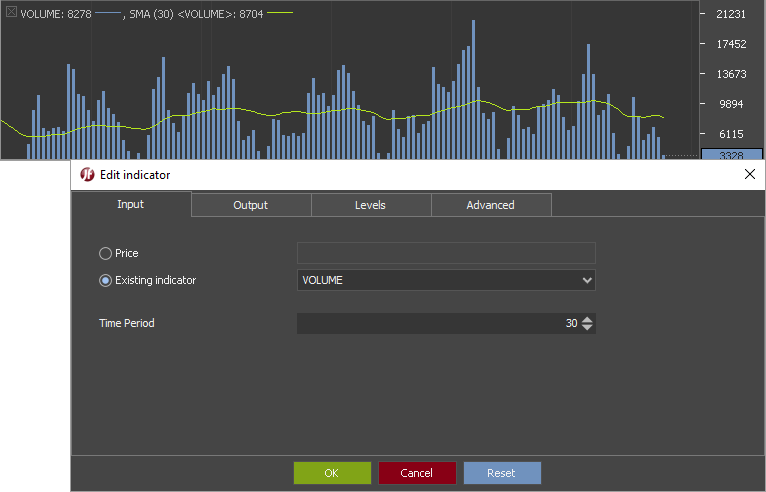Image resolution: width=766 pixels, height=492 pixels.
Task: Select the Input tab
Action: (x=131, y=204)
